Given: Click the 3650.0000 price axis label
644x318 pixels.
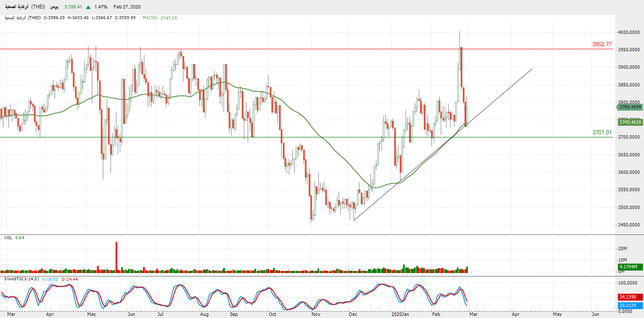Looking at the screenshot, I should click(629, 155).
